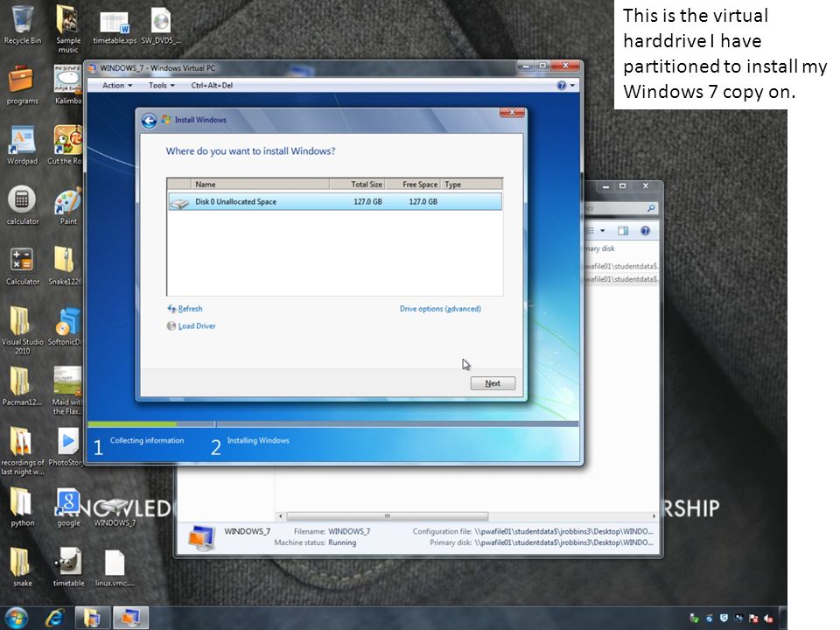
Task: Click the Total Size column header
Action: coord(357,185)
